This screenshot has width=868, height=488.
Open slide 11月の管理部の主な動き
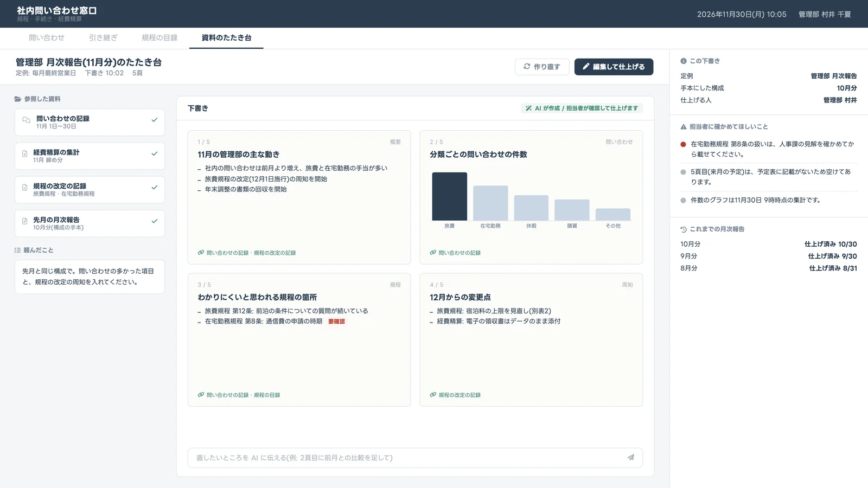pos(299,197)
